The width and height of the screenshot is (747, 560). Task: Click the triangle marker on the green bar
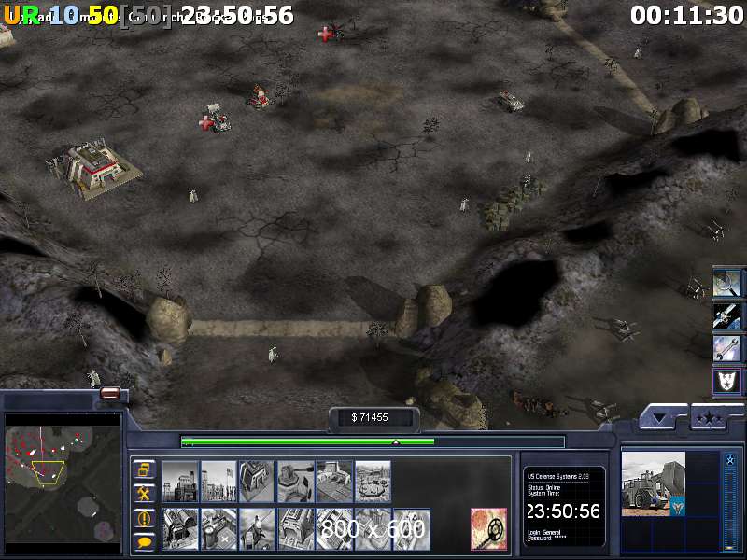tap(395, 442)
